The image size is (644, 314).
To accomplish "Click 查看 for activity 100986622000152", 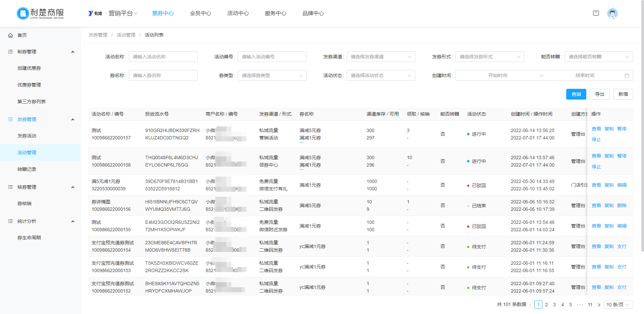I will coord(596,287).
